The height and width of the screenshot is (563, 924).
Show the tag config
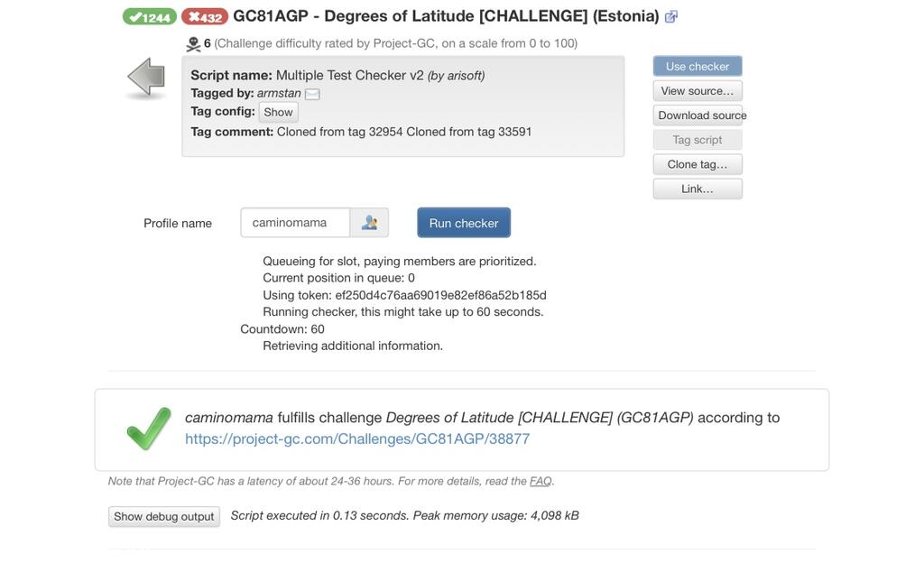tap(278, 112)
